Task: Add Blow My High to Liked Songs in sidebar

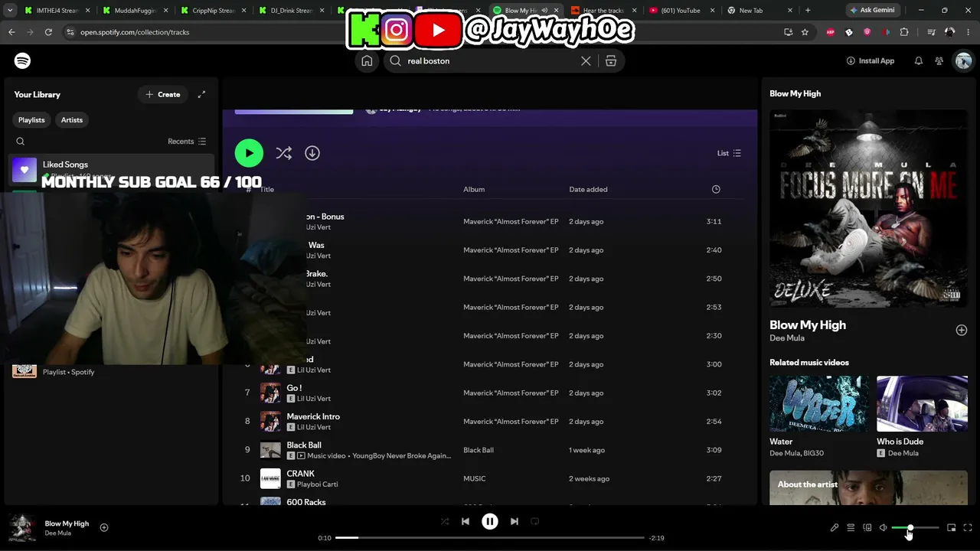Action: pos(962,330)
